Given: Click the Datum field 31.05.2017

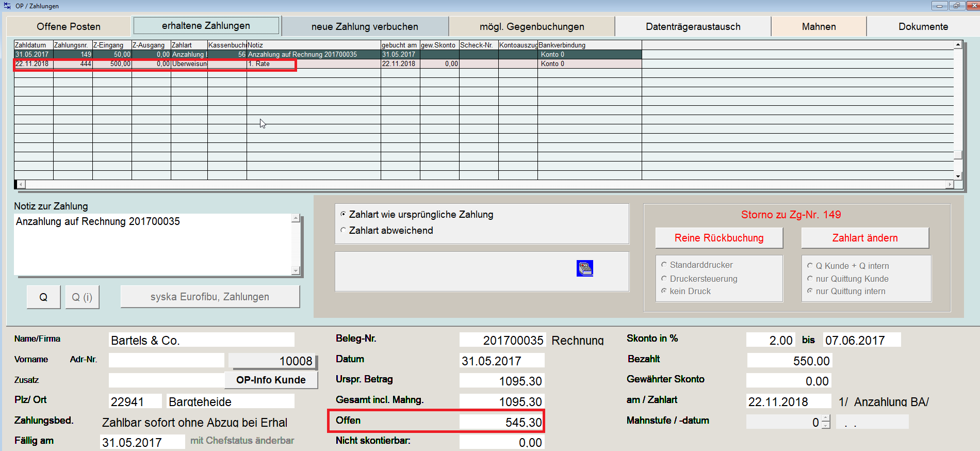Looking at the screenshot, I should [x=502, y=360].
